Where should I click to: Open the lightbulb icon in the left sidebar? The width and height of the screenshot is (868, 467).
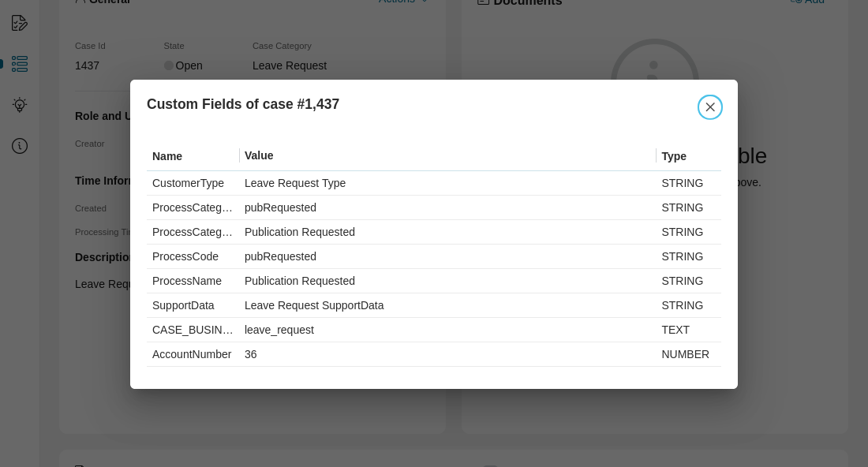pyautogui.click(x=20, y=105)
